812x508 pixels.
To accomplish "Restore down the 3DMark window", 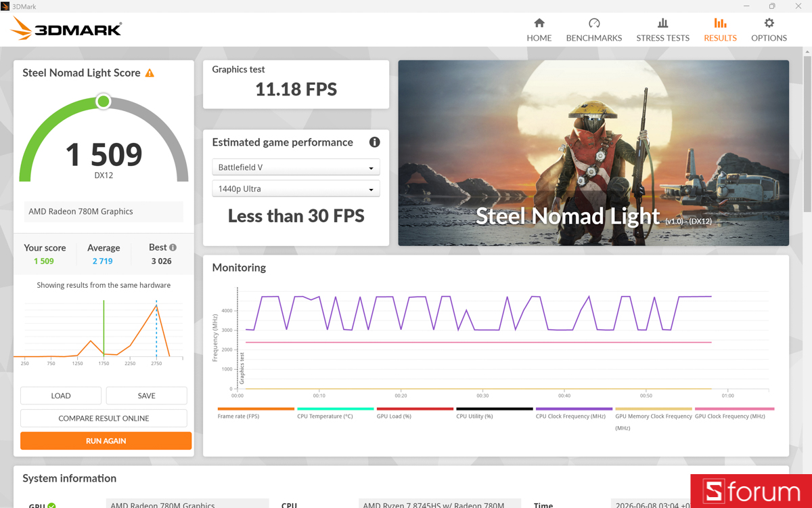I will (772, 6).
